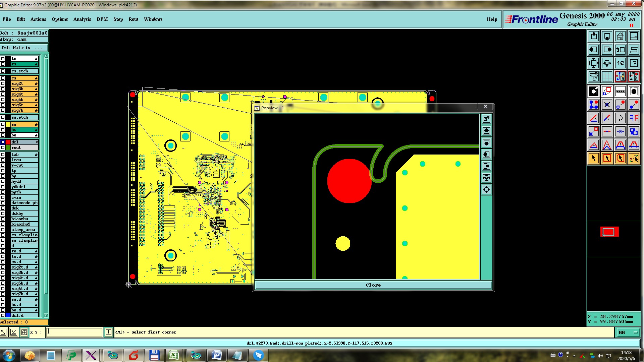The image size is (644, 362).
Task: Click the grid display icon
Action: click(x=607, y=76)
